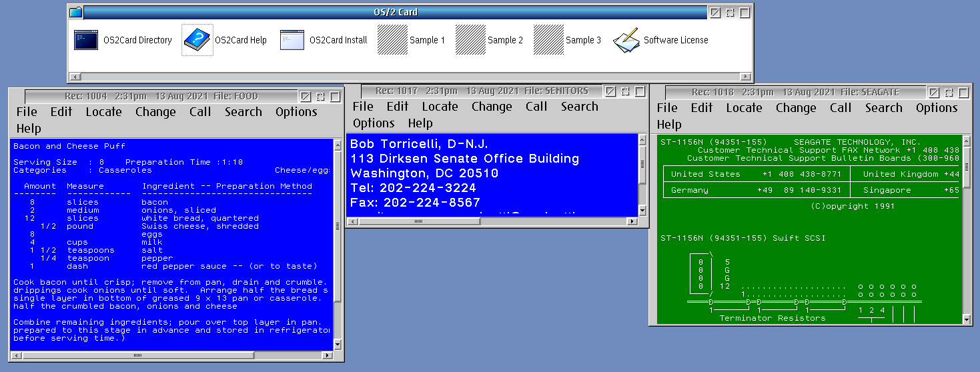Click FOOD window vertical scrollbar up arrow

pos(337,144)
